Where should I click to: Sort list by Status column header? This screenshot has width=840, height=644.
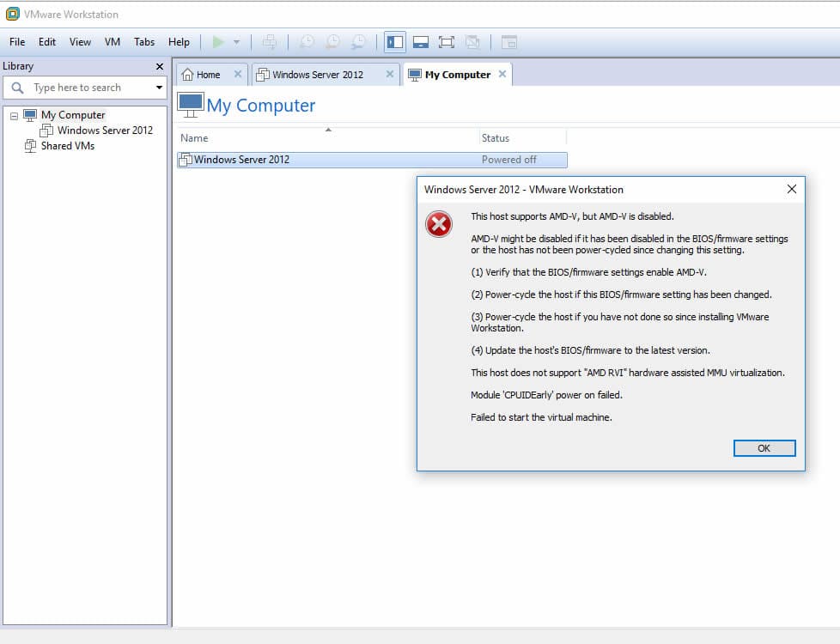click(522, 137)
